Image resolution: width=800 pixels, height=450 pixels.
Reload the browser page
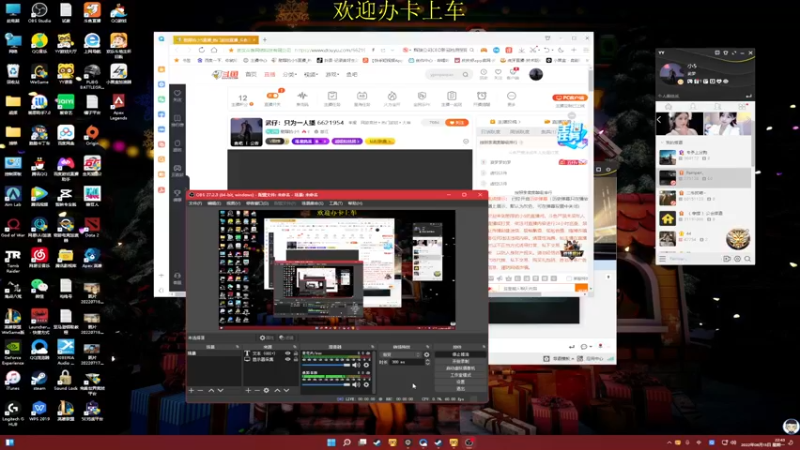[x=202, y=50]
